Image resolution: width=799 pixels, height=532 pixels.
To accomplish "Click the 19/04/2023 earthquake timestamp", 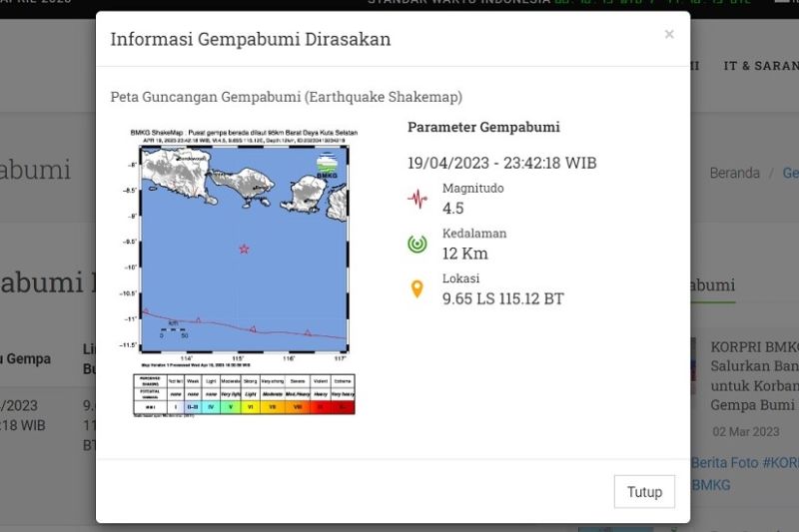I will 501,163.
